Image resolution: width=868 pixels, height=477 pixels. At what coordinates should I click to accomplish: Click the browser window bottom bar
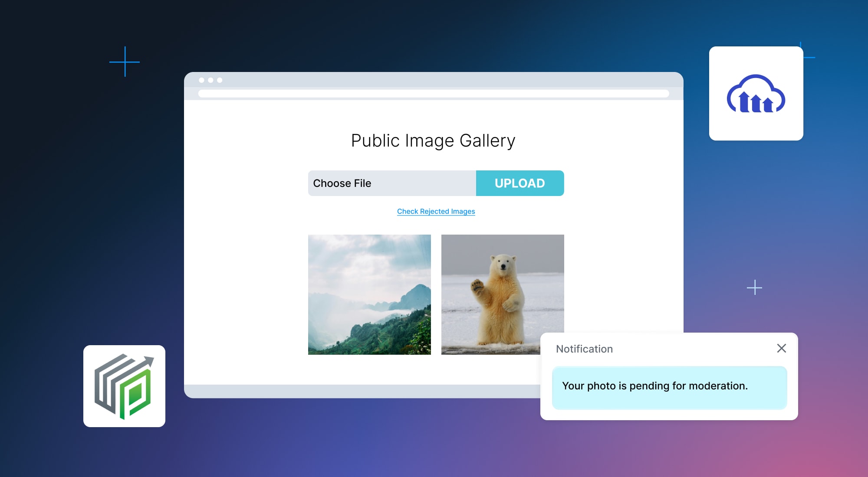(360, 391)
